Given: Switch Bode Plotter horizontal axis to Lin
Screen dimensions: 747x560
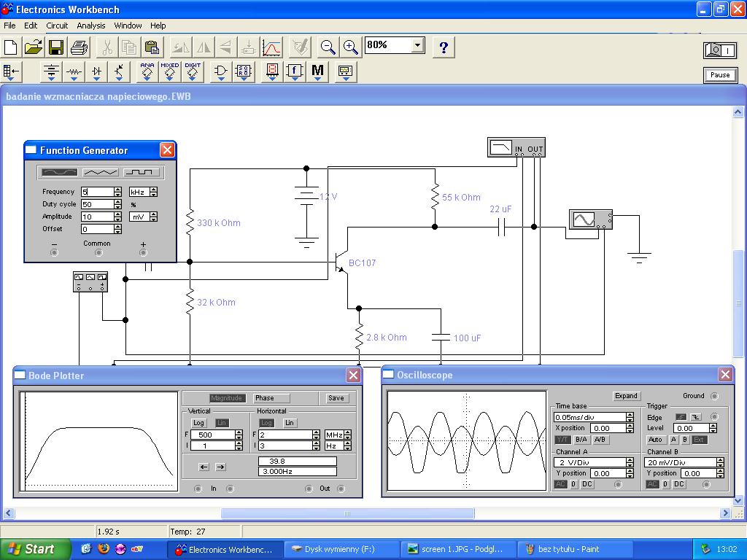Looking at the screenshot, I should click(289, 423).
